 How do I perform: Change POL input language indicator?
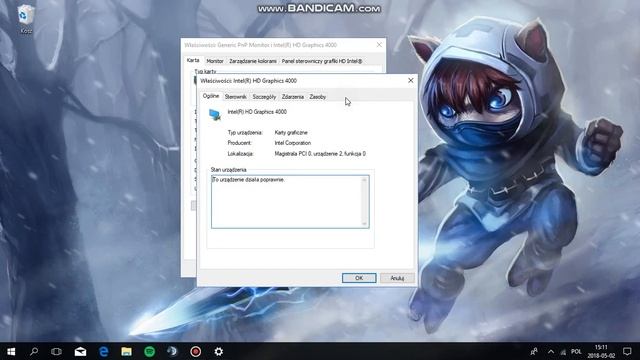point(576,351)
